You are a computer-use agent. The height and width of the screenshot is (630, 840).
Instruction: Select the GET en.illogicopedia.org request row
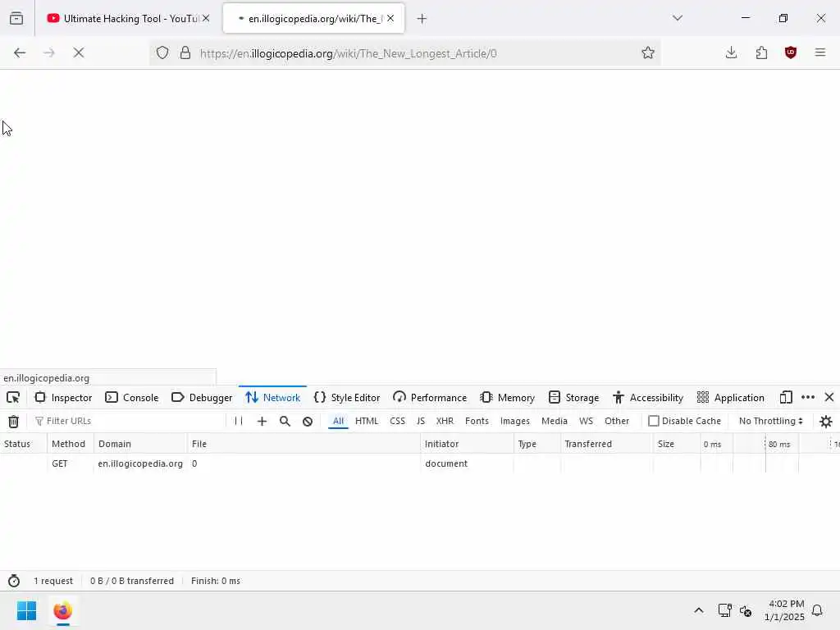[420, 464]
